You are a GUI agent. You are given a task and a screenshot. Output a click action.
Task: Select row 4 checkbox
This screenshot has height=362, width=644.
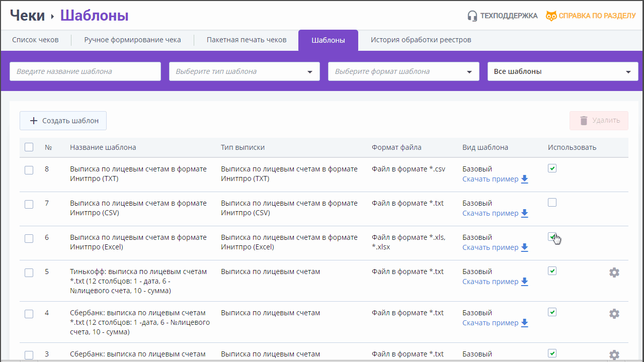pyautogui.click(x=29, y=314)
